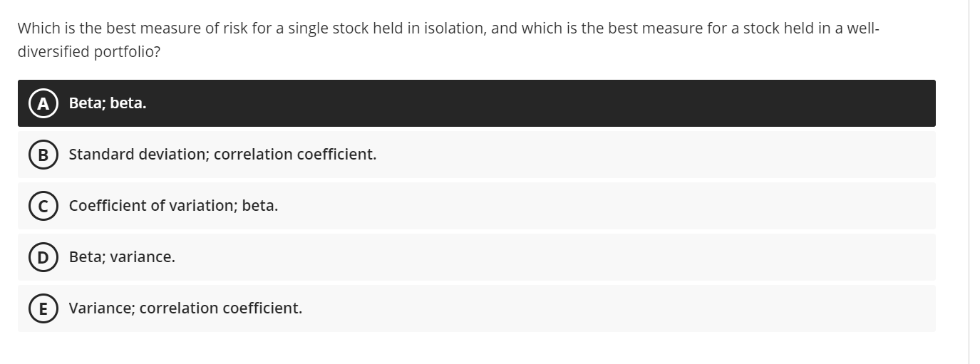Click the B letter circle
980x364 pixels.
coord(43,155)
